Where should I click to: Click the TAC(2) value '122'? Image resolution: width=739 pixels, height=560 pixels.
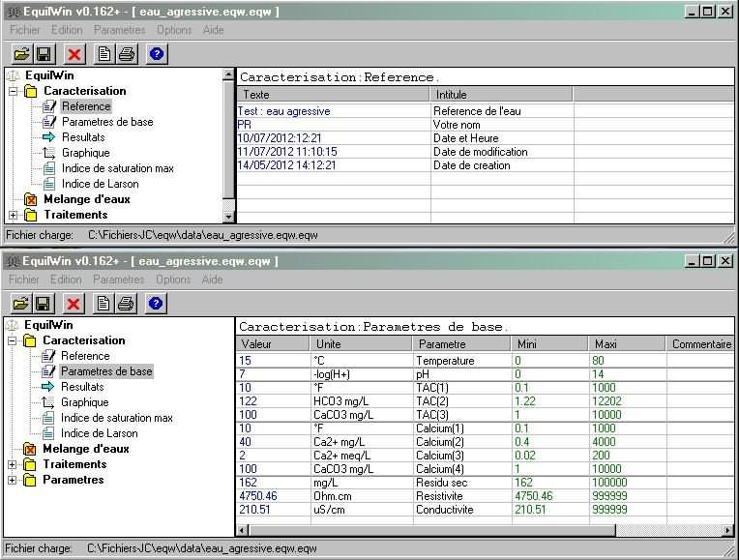point(273,401)
